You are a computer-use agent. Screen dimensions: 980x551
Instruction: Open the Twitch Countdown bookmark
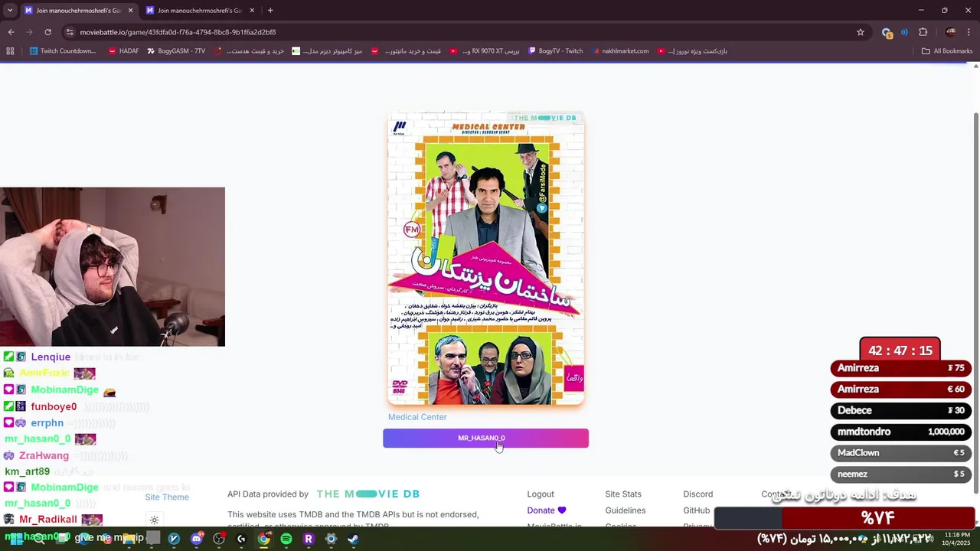point(63,51)
